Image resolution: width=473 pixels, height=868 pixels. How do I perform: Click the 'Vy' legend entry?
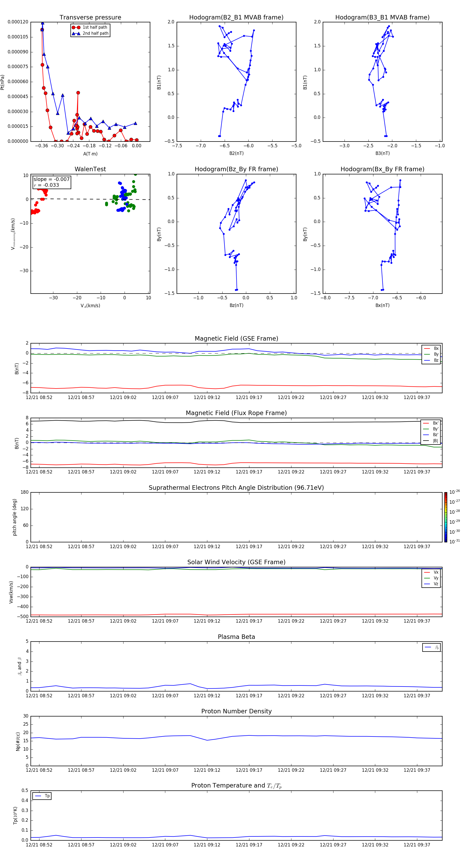tap(431, 578)
